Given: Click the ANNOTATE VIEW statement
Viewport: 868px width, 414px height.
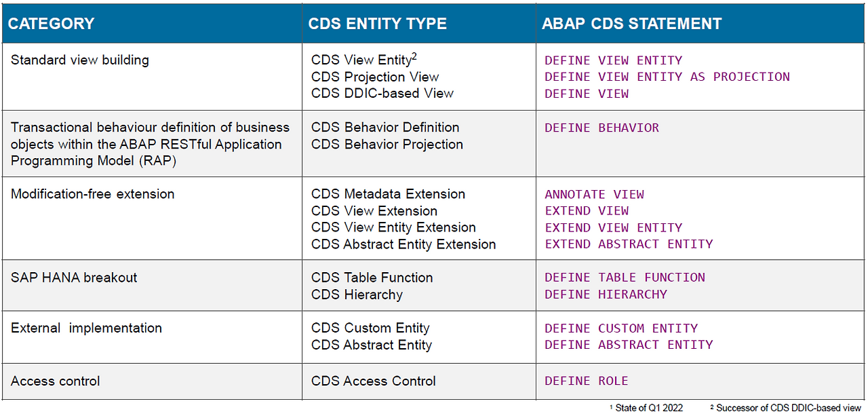Looking at the screenshot, I should [594, 194].
